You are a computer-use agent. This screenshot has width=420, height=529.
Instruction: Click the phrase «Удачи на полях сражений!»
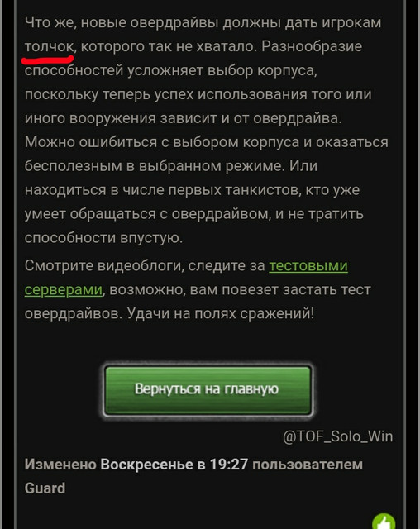tap(221, 313)
